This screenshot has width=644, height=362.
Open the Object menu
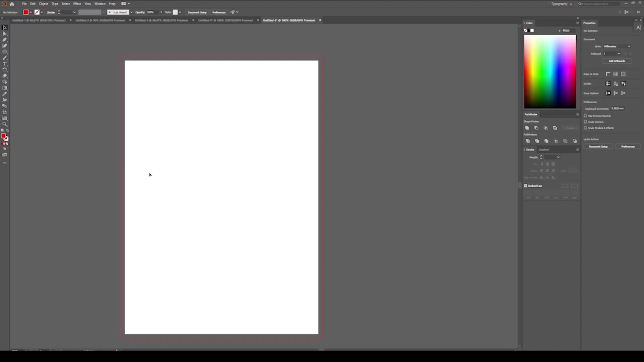(44, 4)
